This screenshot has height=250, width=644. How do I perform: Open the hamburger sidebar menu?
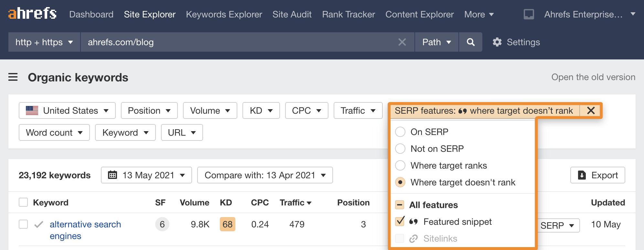pyautogui.click(x=13, y=77)
